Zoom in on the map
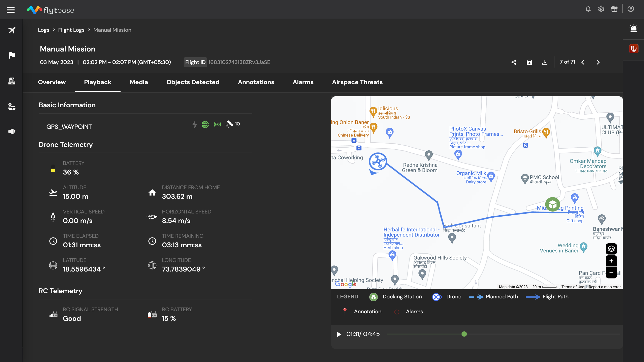The width and height of the screenshot is (644, 362). (611, 261)
